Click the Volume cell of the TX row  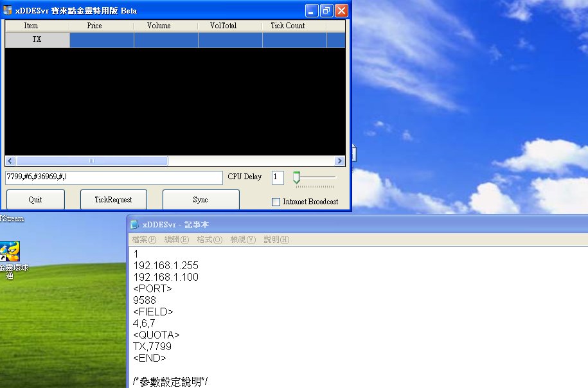[166, 40]
